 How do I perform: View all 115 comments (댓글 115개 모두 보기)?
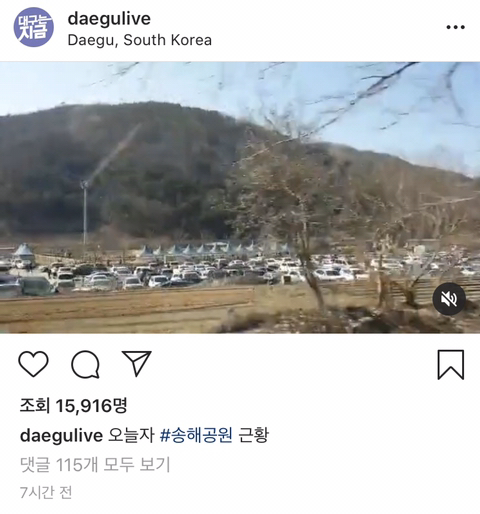(x=95, y=464)
